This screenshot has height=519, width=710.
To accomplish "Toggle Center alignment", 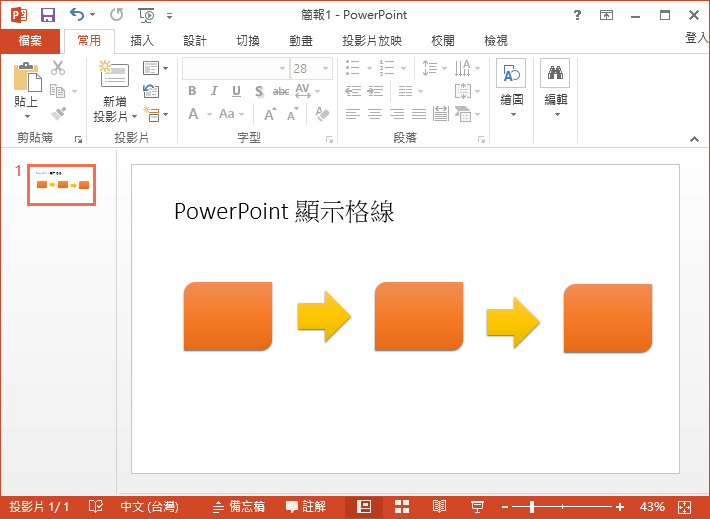I will pos(375,114).
